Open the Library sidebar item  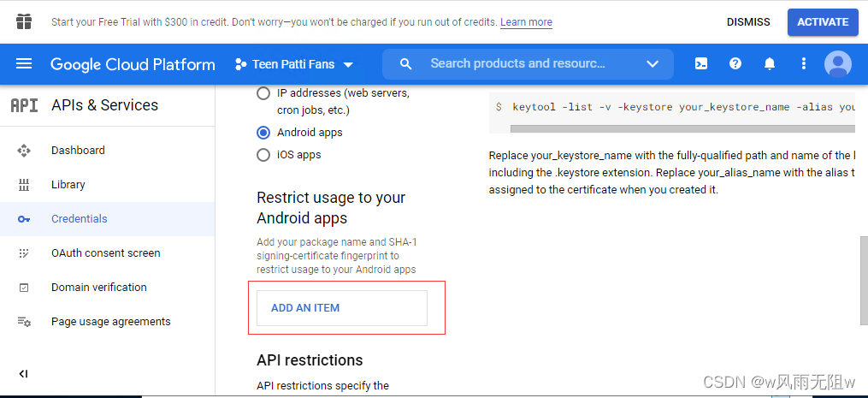(68, 184)
